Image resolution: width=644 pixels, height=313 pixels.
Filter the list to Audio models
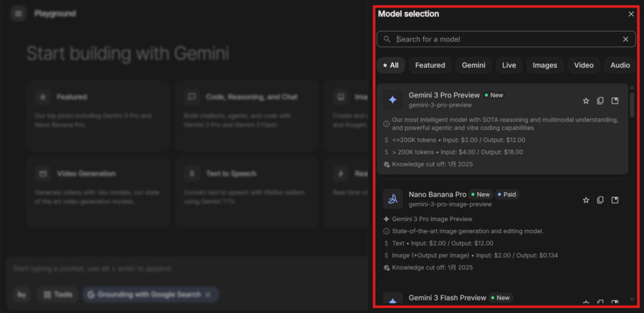tap(619, 65)
